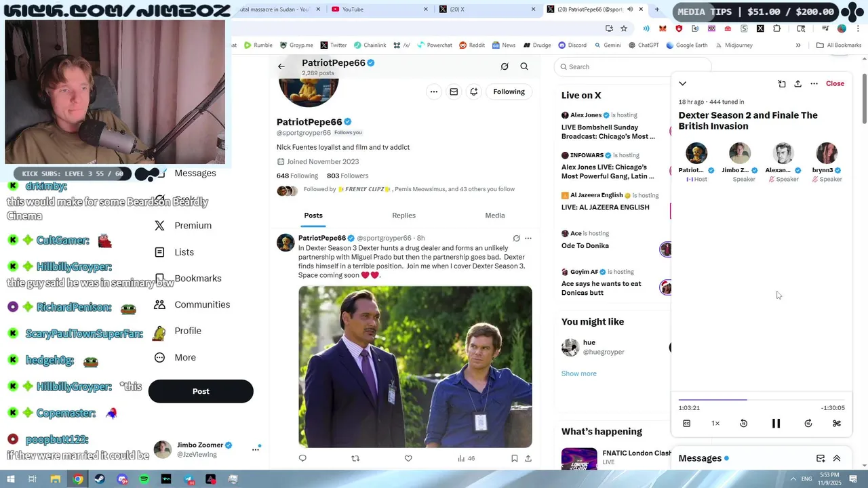Viewport: 868px width, 488px height.
Task: Open the 648 Following list
Action: tap(297, 176)
